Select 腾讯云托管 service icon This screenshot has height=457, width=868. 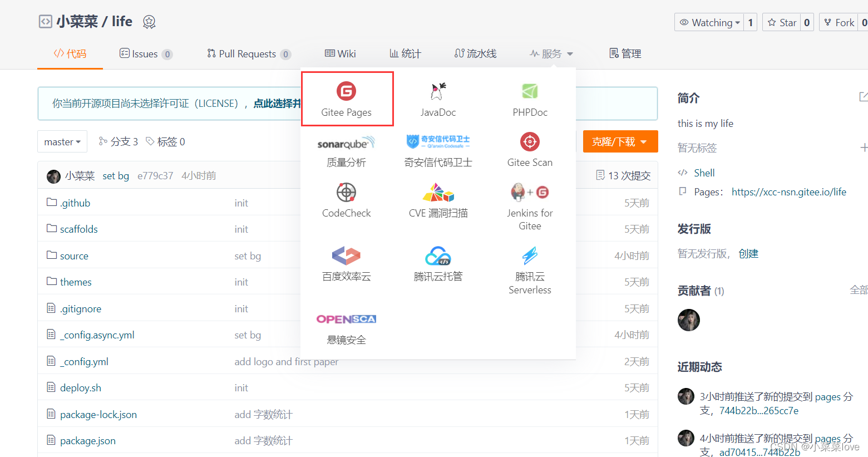point(438,264)
